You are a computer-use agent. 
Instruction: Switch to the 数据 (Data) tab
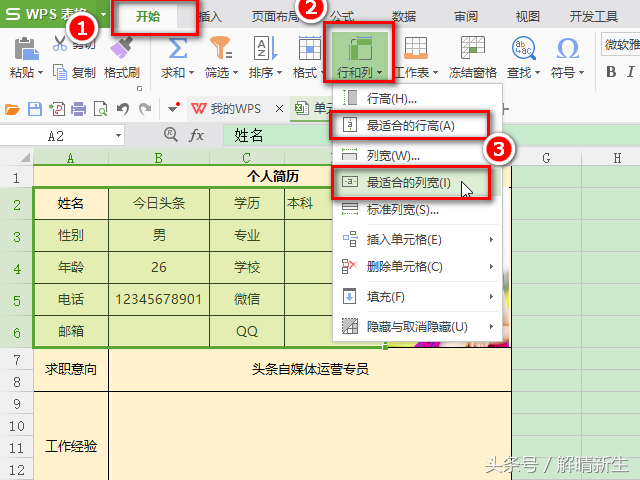404,16
